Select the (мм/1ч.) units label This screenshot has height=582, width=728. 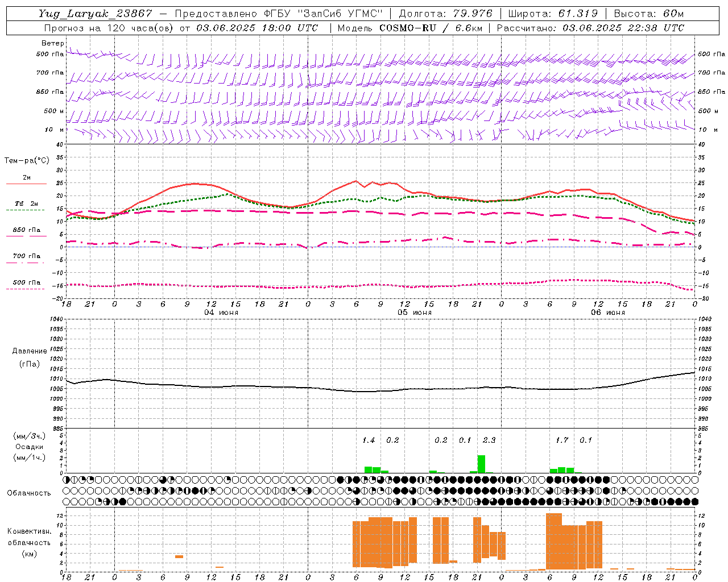tap(29, 458)
